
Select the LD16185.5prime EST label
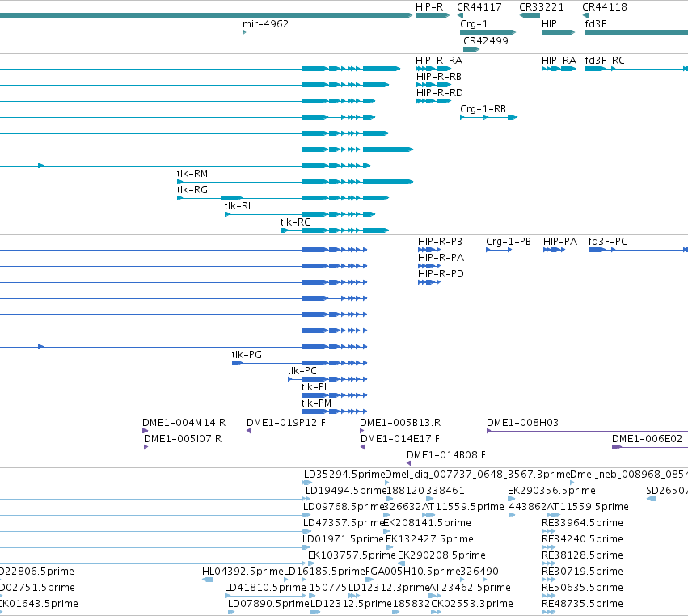tap(325, 572)
